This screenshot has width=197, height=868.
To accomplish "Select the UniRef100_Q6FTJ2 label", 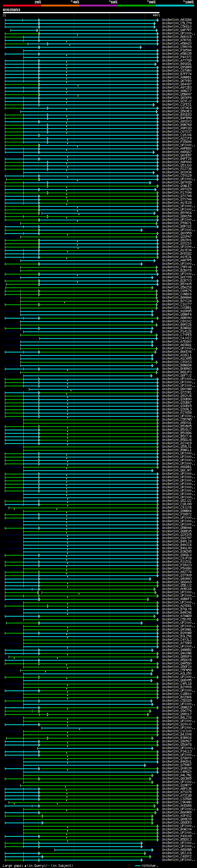I will (x=177, y=375).
